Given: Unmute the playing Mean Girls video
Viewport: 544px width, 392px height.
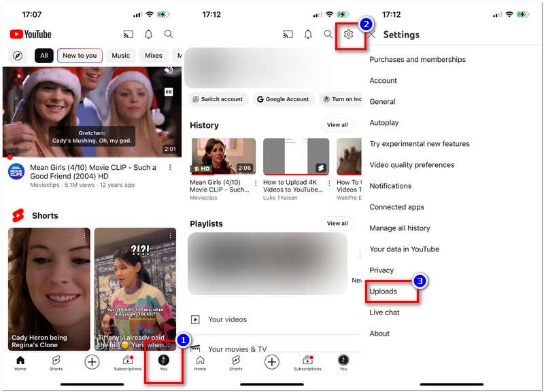Looking at the screenshot, I should [169, 71].
